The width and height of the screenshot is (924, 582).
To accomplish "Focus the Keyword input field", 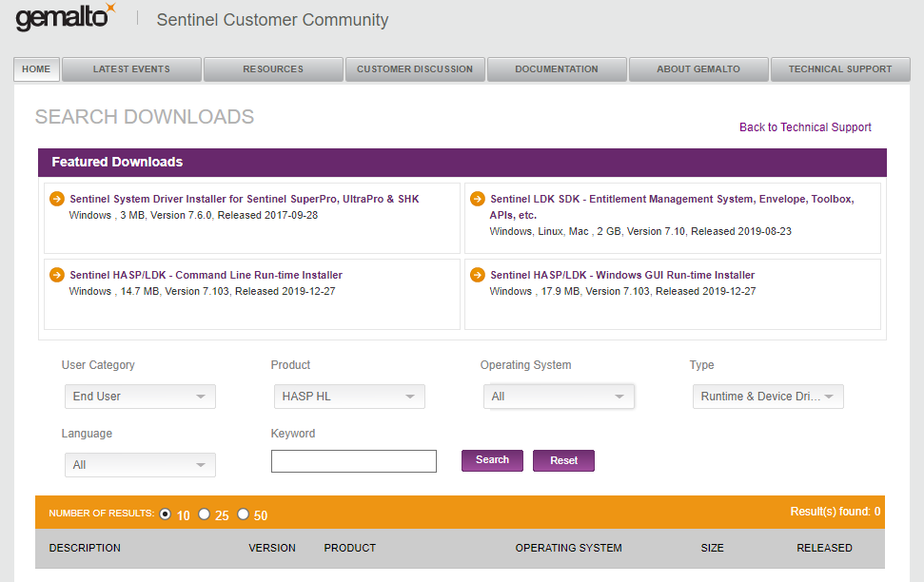I will [x=354, y=461].
